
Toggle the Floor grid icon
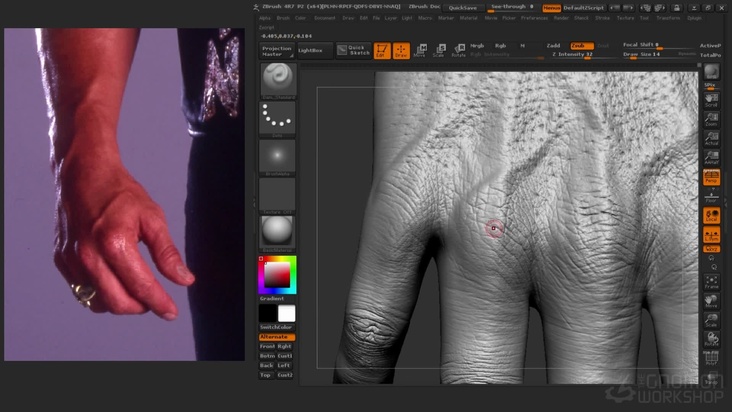click(x=711, y=197)
